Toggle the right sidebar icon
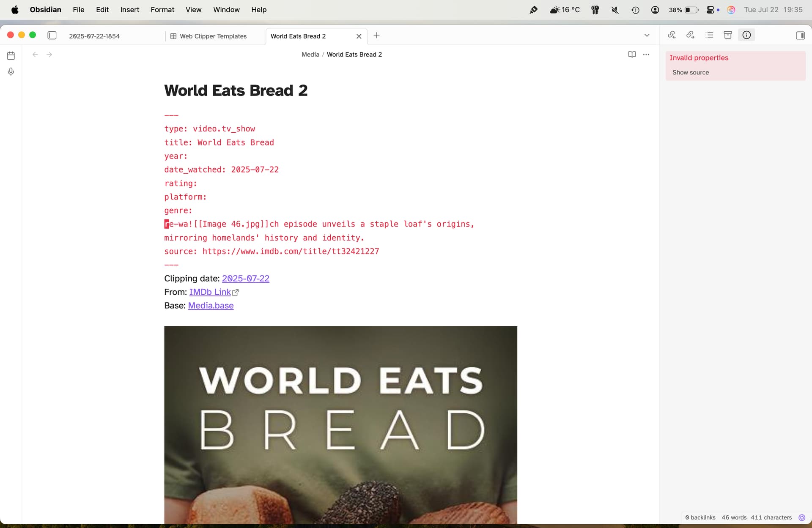This screenshot has width=812, height=528. point(800,36)
